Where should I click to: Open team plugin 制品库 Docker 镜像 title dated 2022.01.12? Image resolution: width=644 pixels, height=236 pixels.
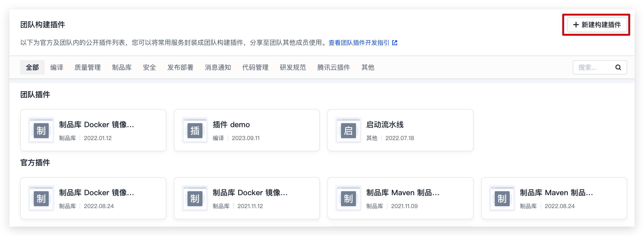97,124
